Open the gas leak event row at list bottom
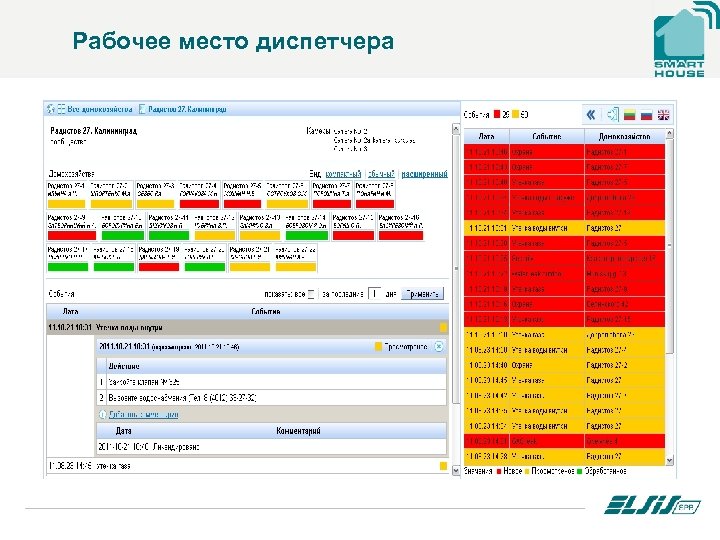The height and width of the screenshot is (540, 720). click(248, 466)
